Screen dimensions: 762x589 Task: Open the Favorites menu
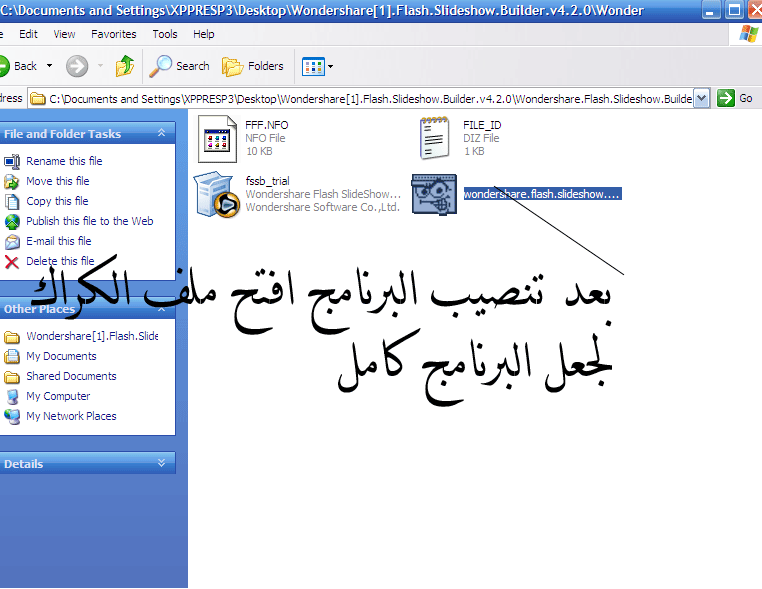(x=114, y=34)
